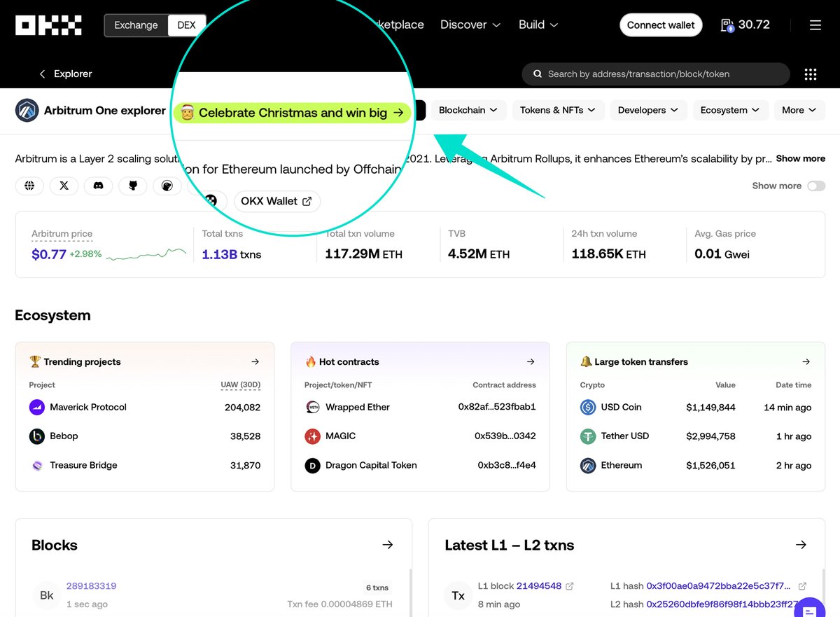
Task: Open Arbitrum's Discord social icon
Action: tap(98, 186)
